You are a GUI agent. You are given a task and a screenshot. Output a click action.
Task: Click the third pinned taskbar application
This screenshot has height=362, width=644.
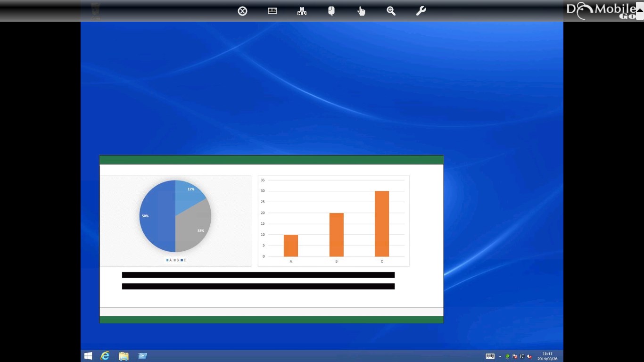(142, 356)
